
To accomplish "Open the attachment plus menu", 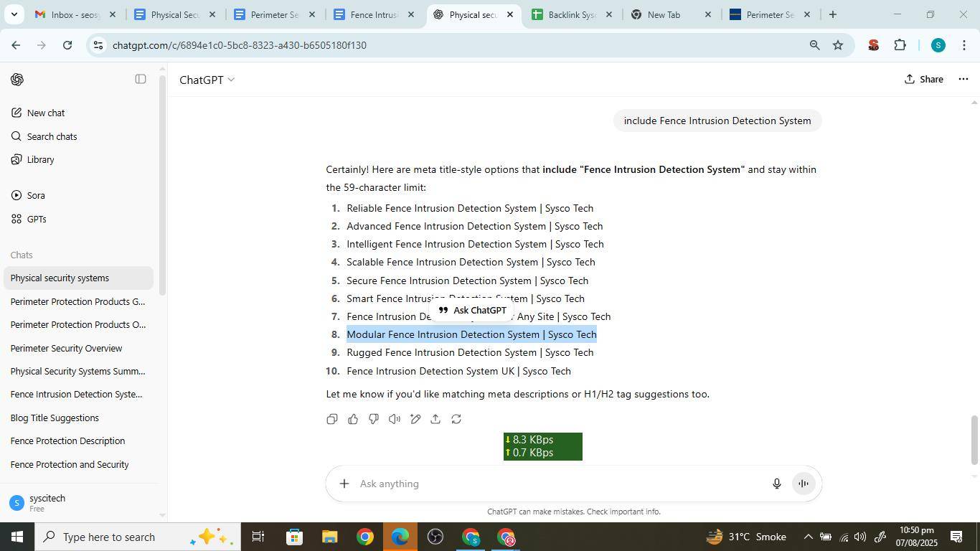I will coord(344,484).
